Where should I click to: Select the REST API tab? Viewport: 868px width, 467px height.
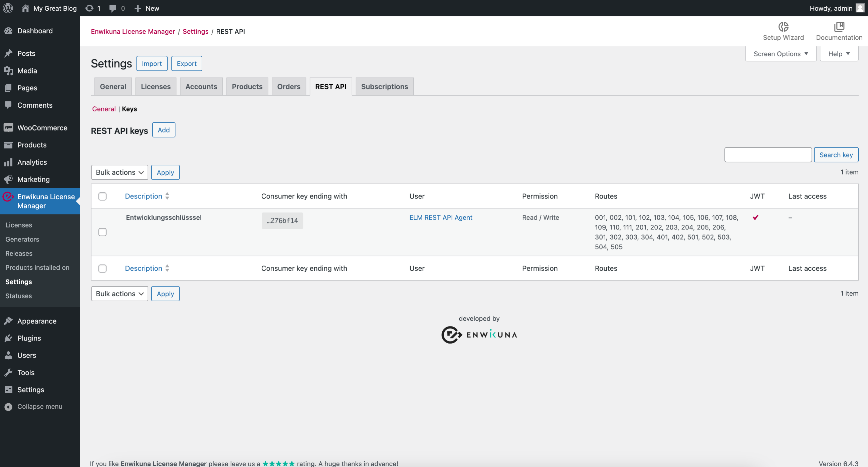331,86
